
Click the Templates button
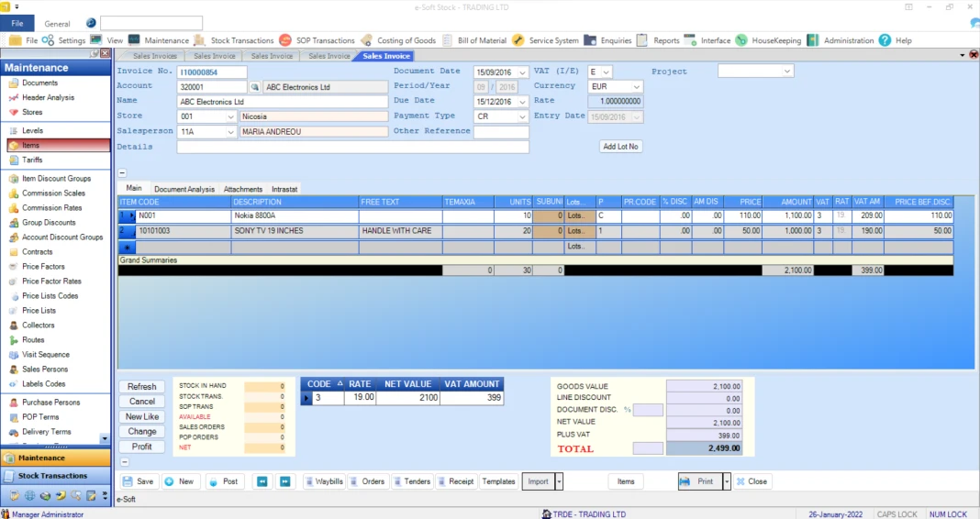click(499, 481)
